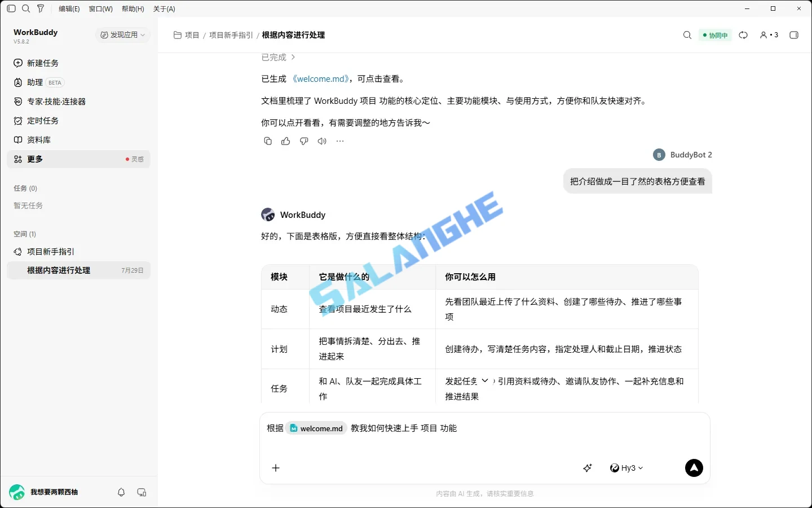Open the Hy3 model selector
The width and height of the screenshot is (812, 508).
coord(626,468)
